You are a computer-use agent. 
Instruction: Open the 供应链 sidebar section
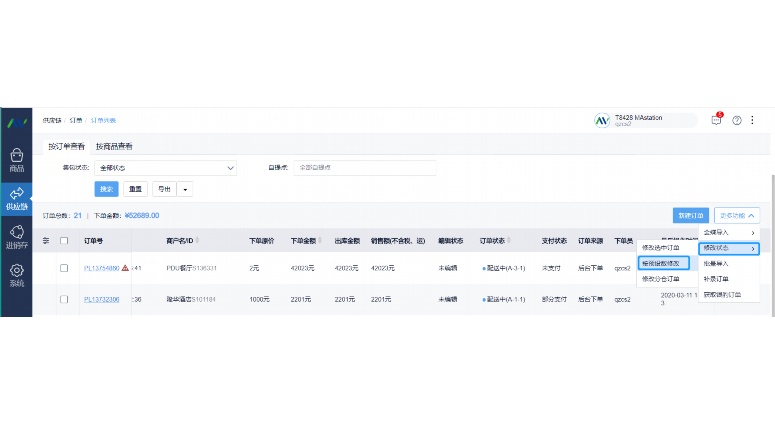tap(16, 199)
